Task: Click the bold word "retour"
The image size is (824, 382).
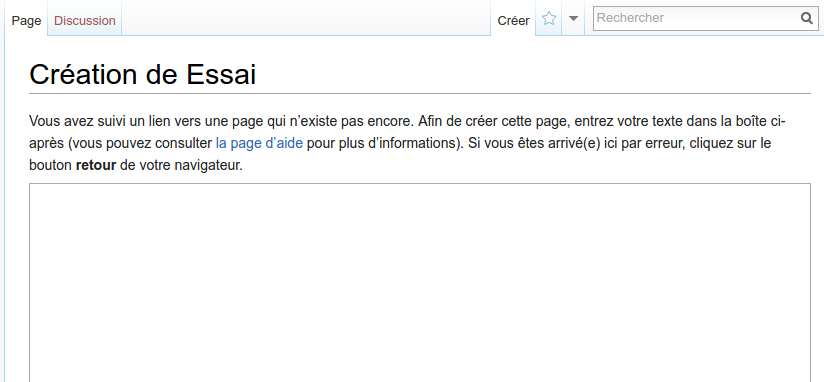Action: tap(96, 166)
